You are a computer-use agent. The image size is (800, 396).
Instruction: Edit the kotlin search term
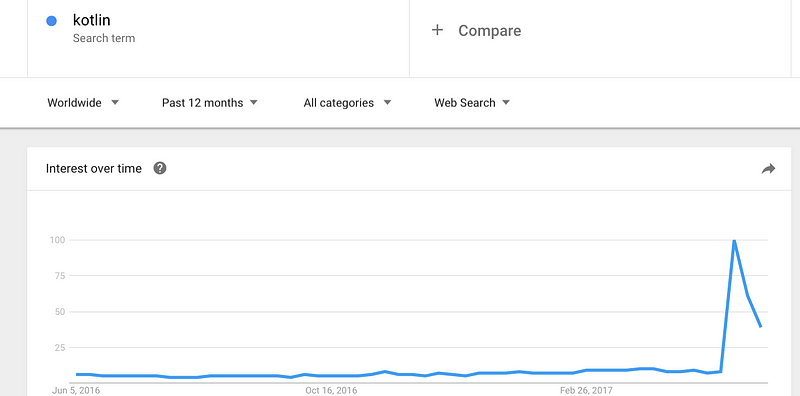pos(92,20)
